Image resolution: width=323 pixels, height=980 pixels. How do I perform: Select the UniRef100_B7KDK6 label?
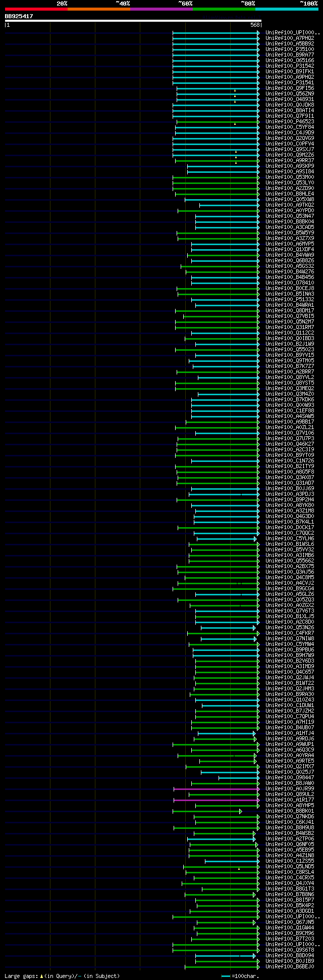tap(290, 399)
